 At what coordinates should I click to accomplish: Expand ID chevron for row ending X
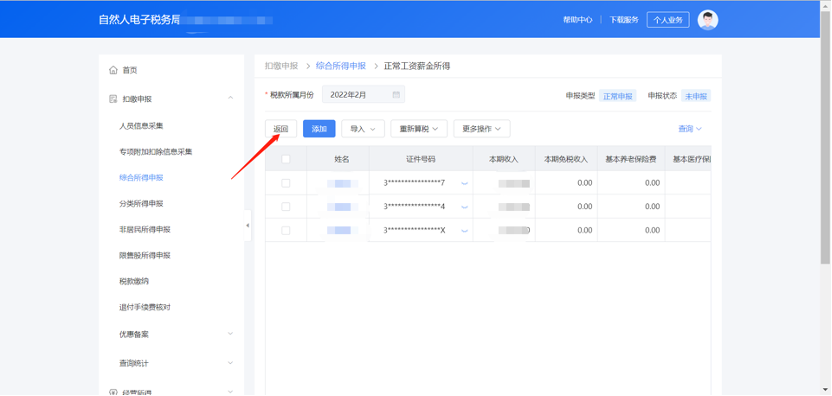465,230
